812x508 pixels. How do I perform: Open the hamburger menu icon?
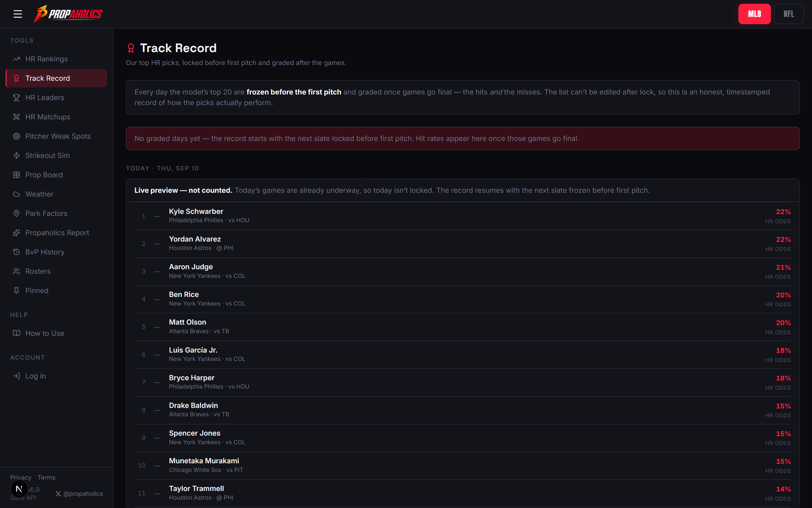point(18,14)
